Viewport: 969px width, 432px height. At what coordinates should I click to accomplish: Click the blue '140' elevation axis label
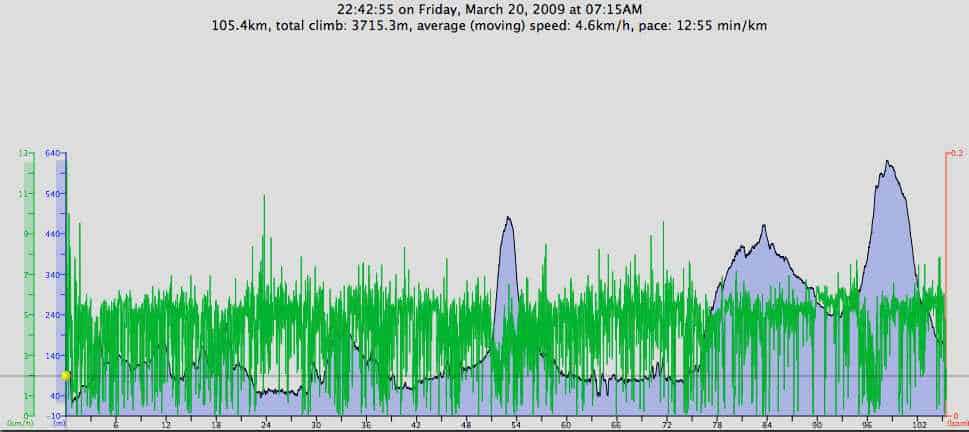52,355
